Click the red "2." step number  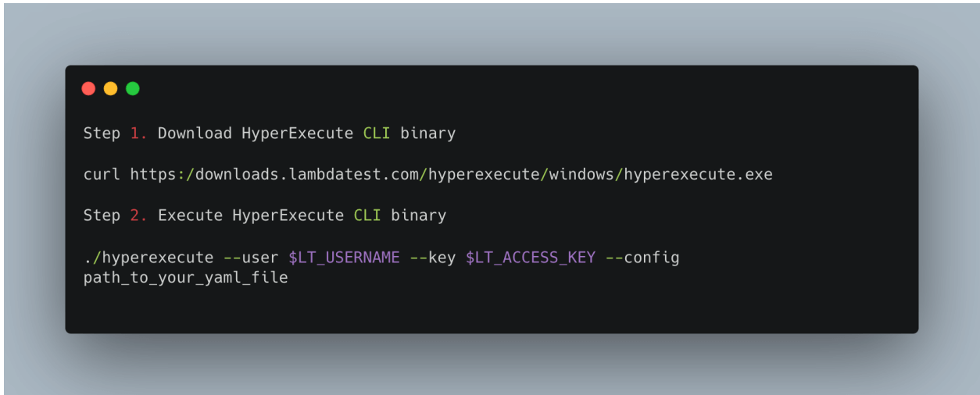pos(138,215)
